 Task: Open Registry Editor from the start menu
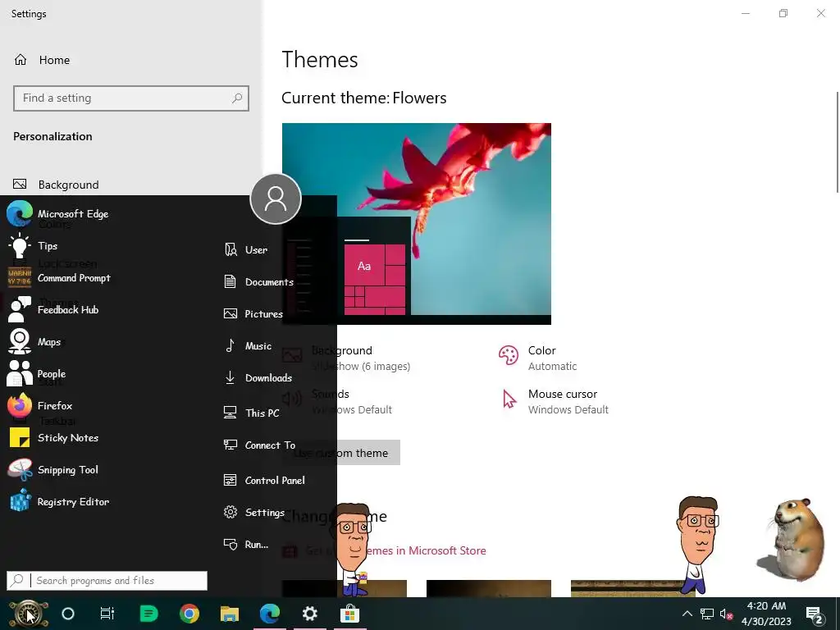pyautogui.click(x=59, y=502)
